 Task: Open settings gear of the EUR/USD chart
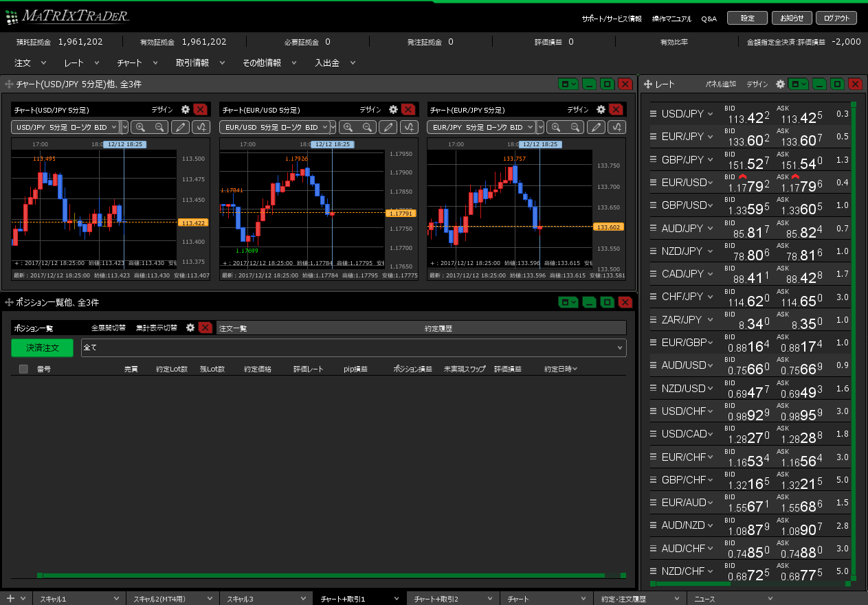(x=393, y=109)
